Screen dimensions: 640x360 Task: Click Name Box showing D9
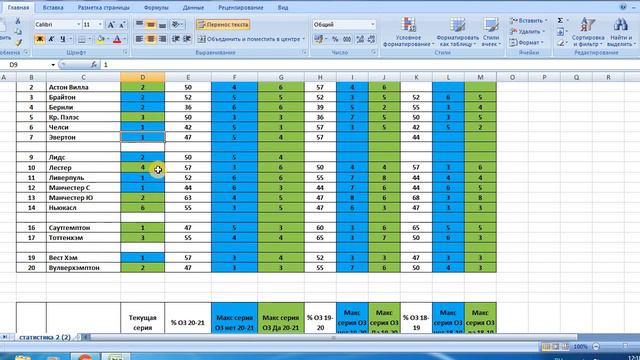pos(29,64)
